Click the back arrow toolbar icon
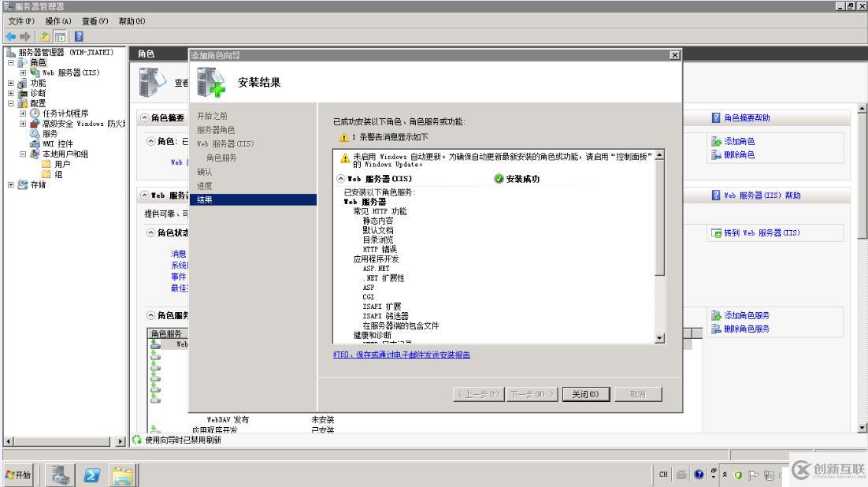The image size is (868, 487). 10,36
